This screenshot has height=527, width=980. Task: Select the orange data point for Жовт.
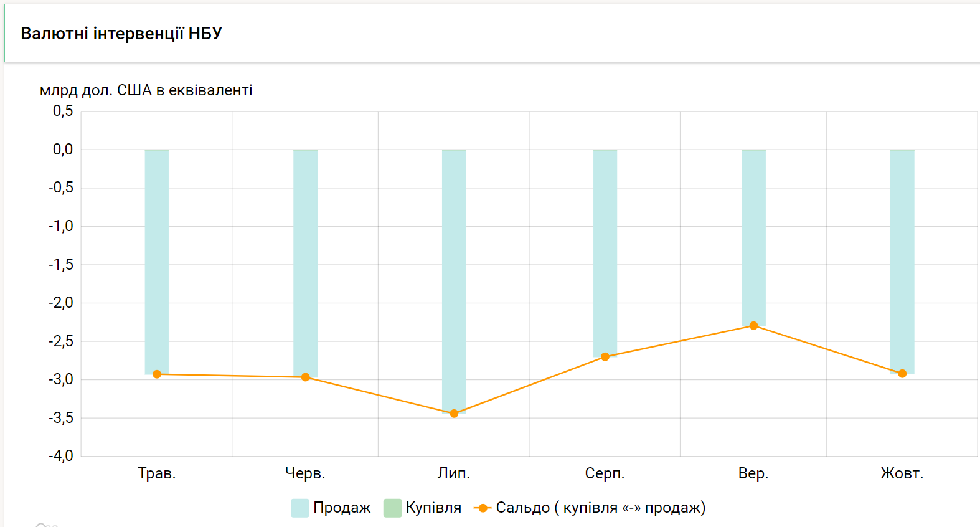(x=902, y=374)
